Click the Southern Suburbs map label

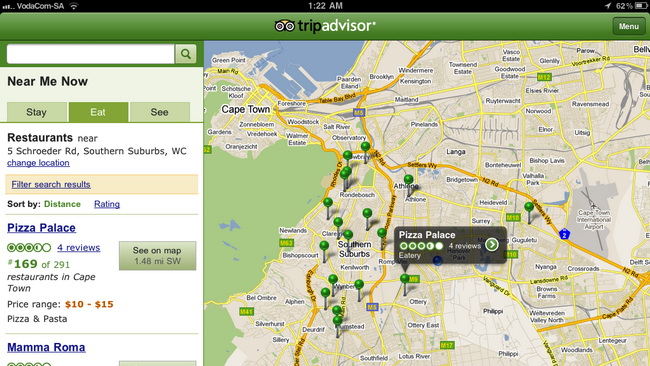(x=354, y=249)
